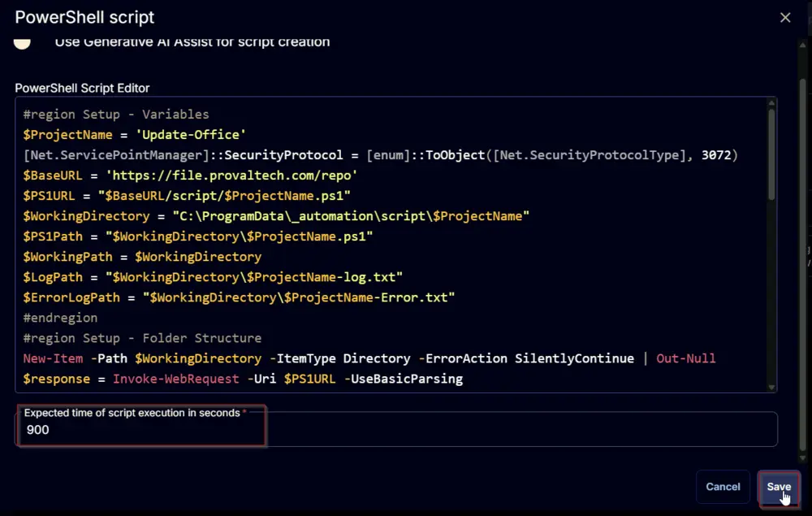Edit expected script execution time field
The width and height of the screenshot is (812, 516).
click(396, 430)
